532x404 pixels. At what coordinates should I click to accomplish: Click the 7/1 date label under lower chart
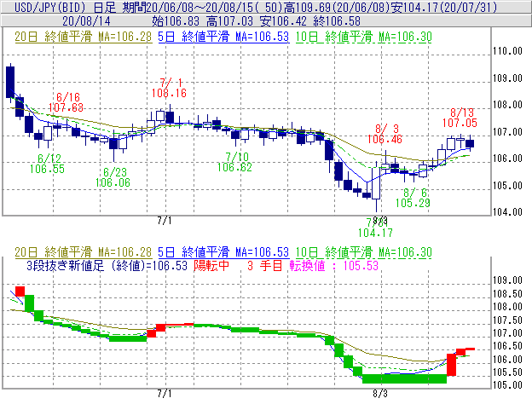(x=165, y=394)
